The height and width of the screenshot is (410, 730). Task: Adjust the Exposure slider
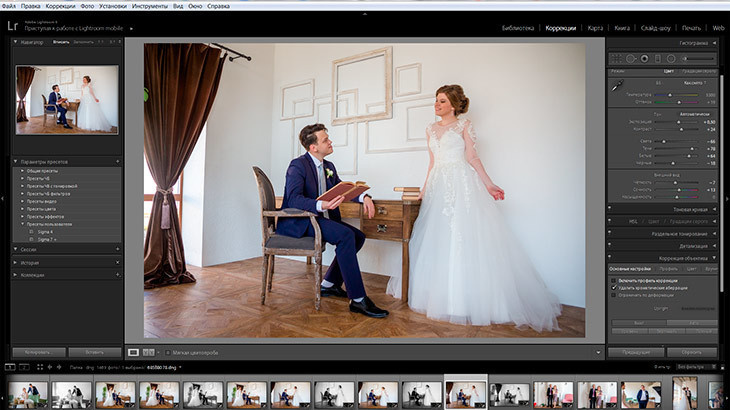click(676, 122)
